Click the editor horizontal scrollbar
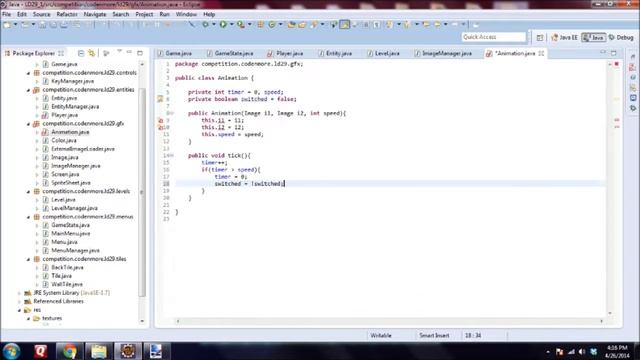The width and height of the screenshot is (640, 360). pos(389,321)
